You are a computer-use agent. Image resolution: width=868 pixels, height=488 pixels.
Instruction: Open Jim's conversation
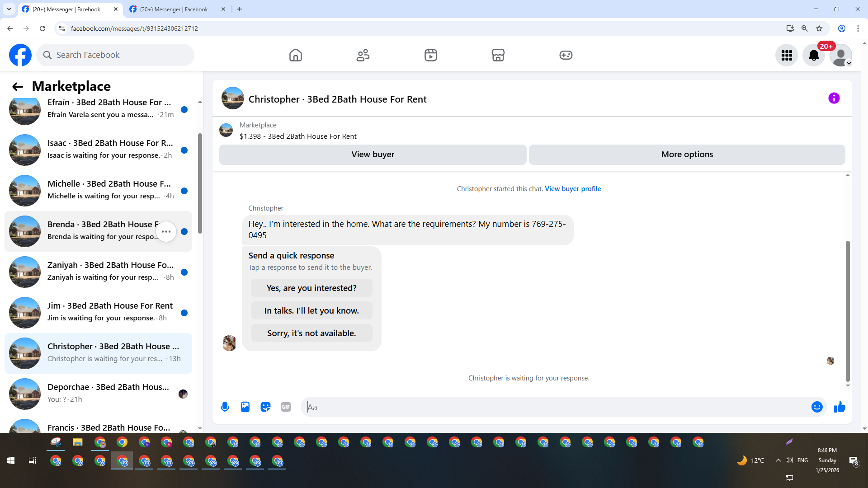click(98, 313)
